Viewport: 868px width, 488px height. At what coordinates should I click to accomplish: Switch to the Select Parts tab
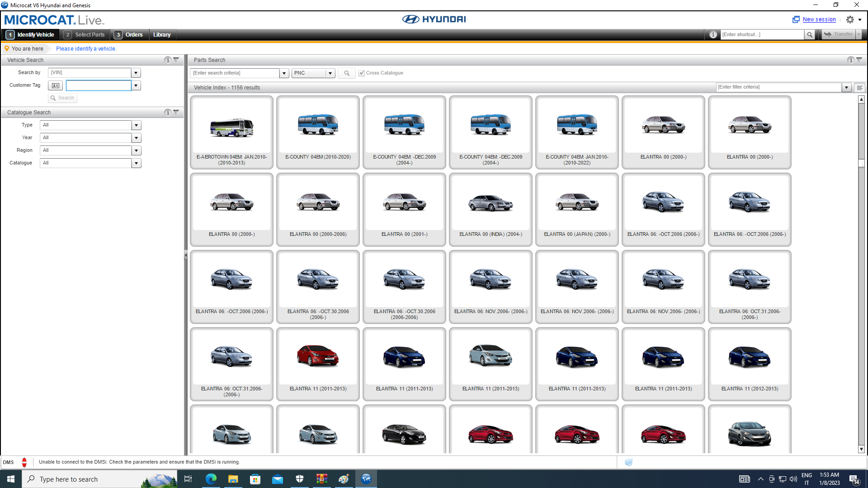(85, 35)
